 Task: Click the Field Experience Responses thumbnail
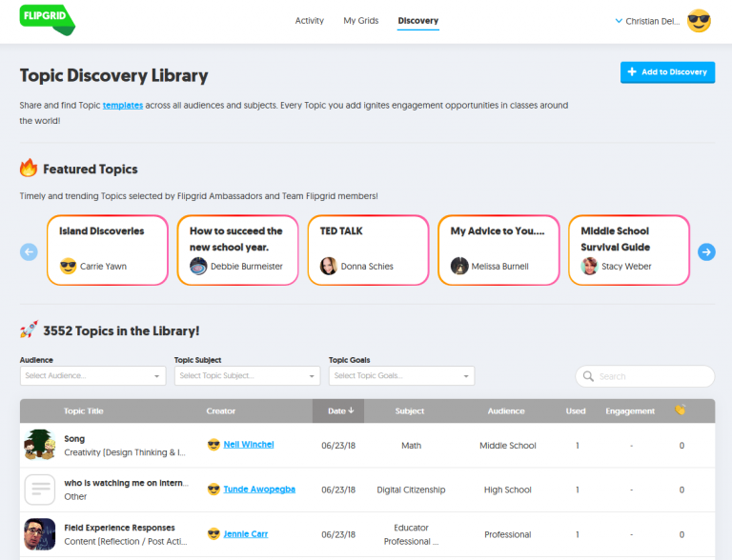tap(40, 533)
